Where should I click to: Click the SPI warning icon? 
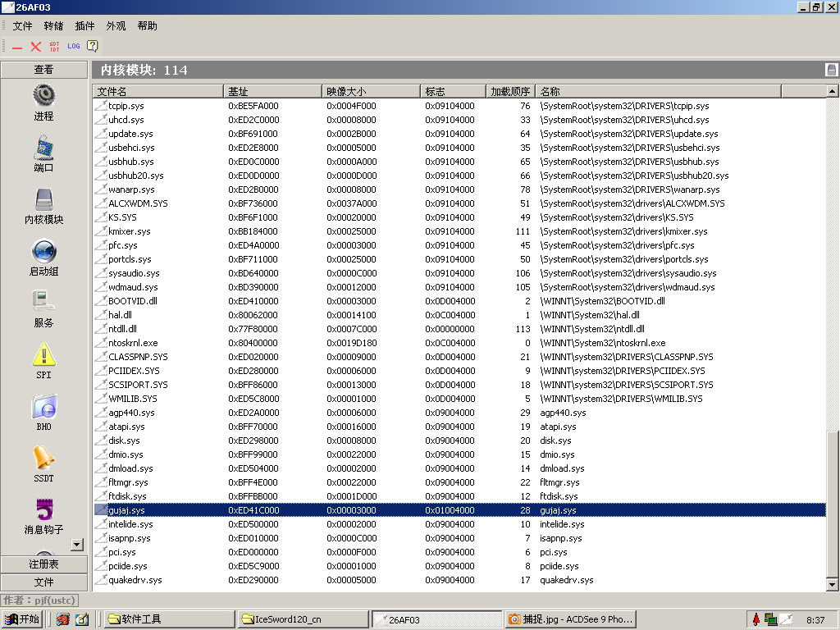[x=44, y=354]
